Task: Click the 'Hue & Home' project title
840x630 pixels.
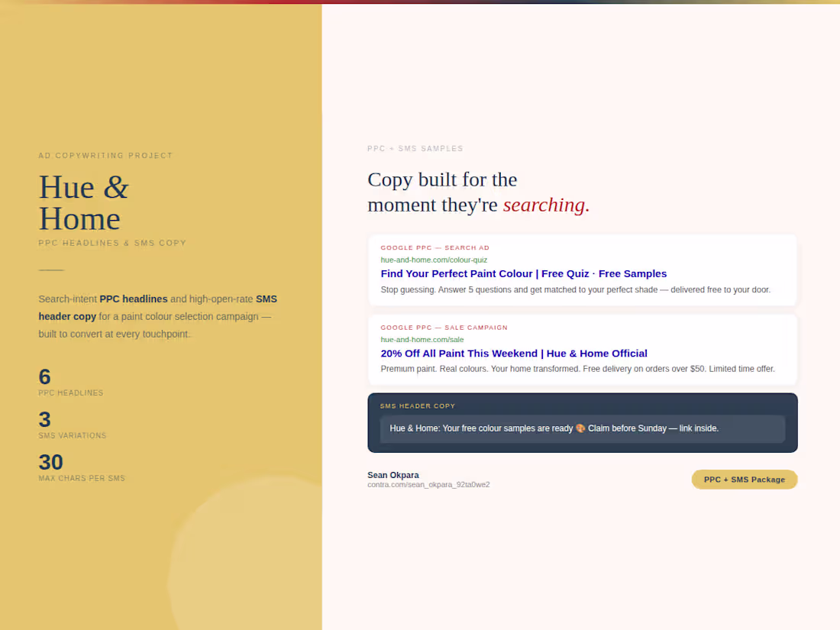Action: [x=83, y=203]
